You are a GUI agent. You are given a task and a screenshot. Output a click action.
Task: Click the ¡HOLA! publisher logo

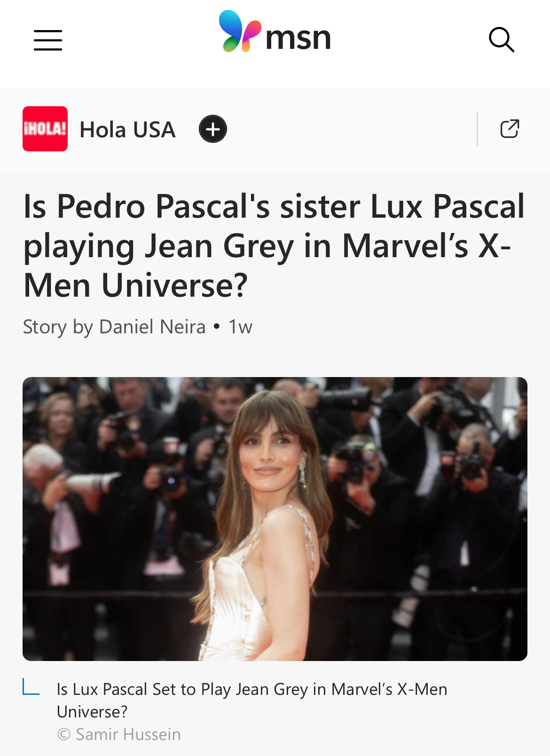pyautogui.click(x=45, y=129)
